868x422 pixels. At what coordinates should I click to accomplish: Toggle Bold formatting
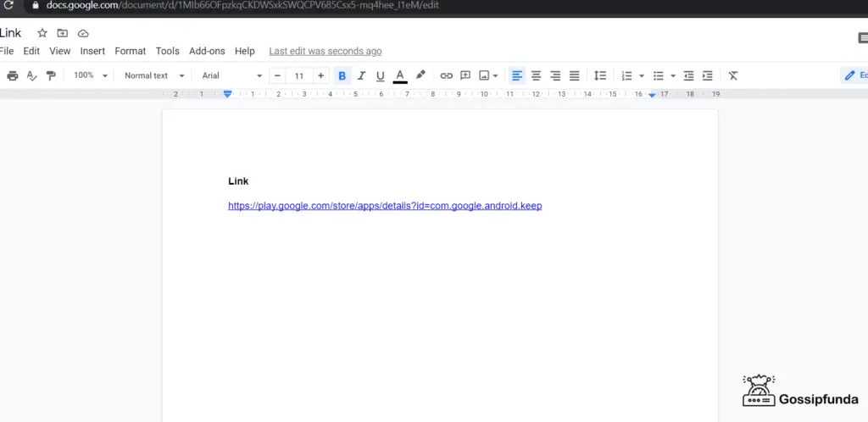pos(342,75)
